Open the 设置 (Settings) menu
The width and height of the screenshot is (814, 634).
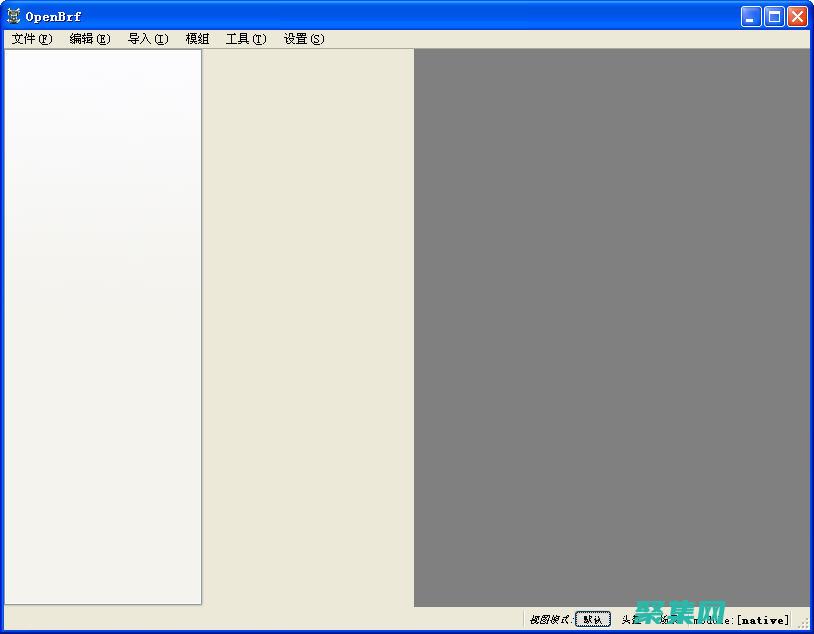coord(302,39)
